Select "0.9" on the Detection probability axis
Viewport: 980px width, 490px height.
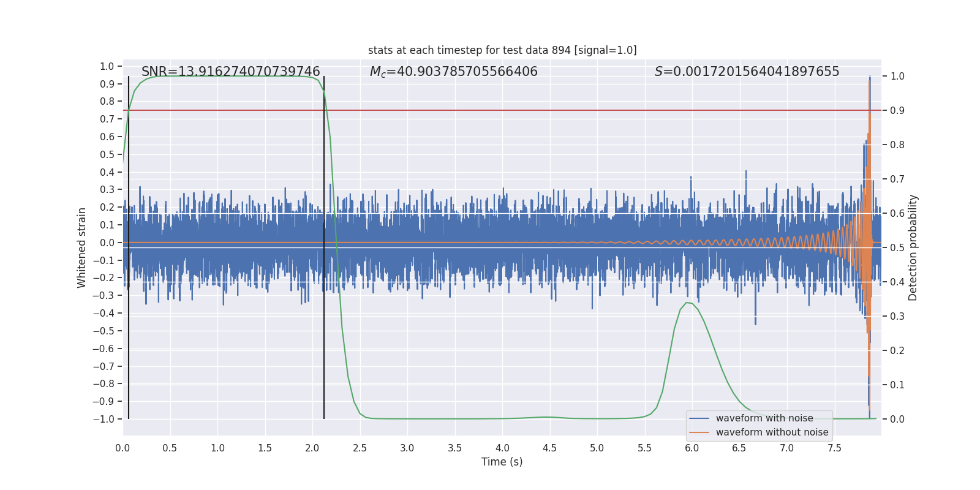click(x=897, y=111)
